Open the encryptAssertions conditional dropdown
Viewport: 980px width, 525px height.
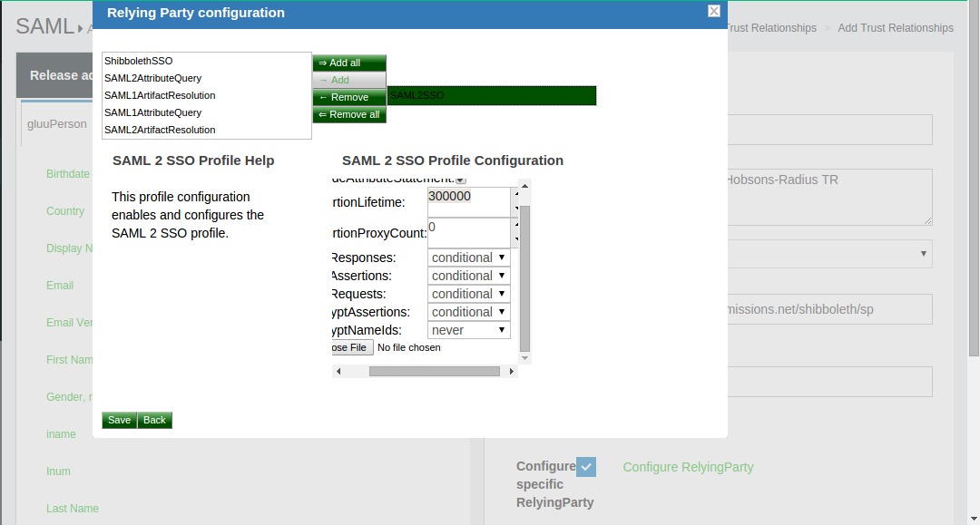(x=468, y=312)
